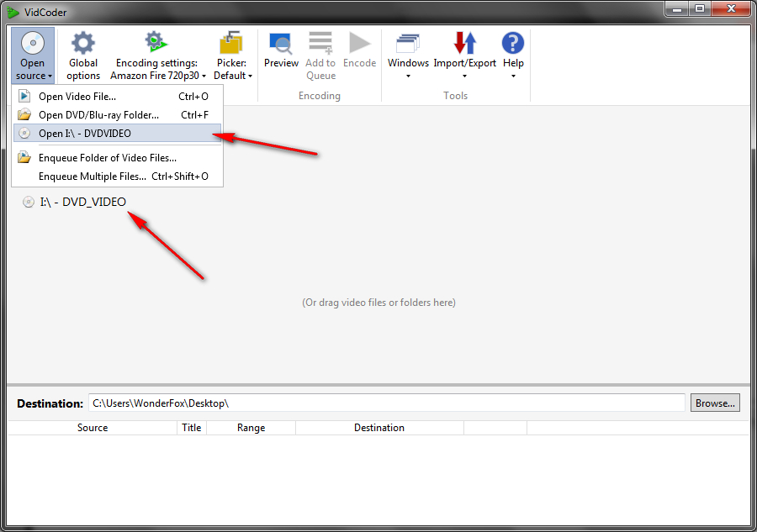This screenshot has height=532, width=757.
Task: Click the Preview label in toolbar
Action: 281,63
